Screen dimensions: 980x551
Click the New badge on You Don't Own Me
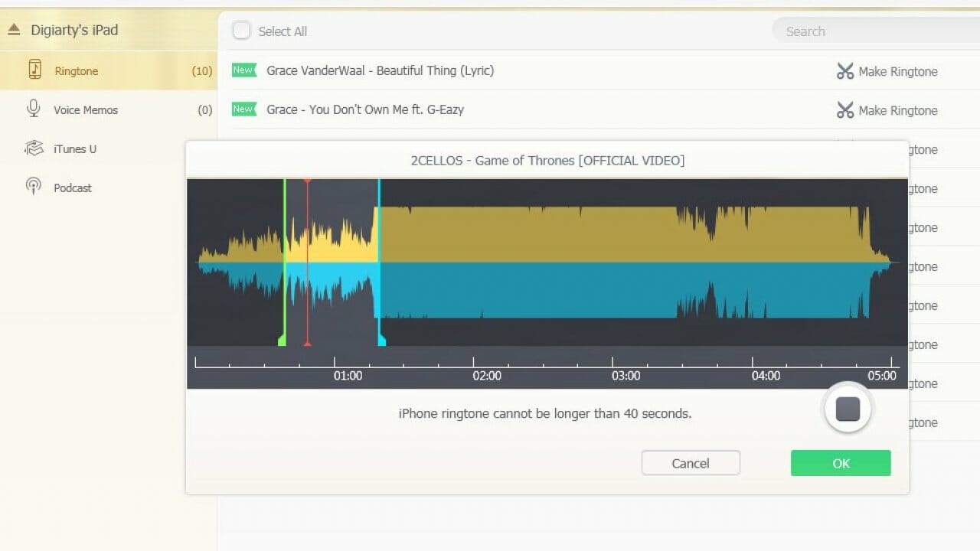(x=243, y=109)
